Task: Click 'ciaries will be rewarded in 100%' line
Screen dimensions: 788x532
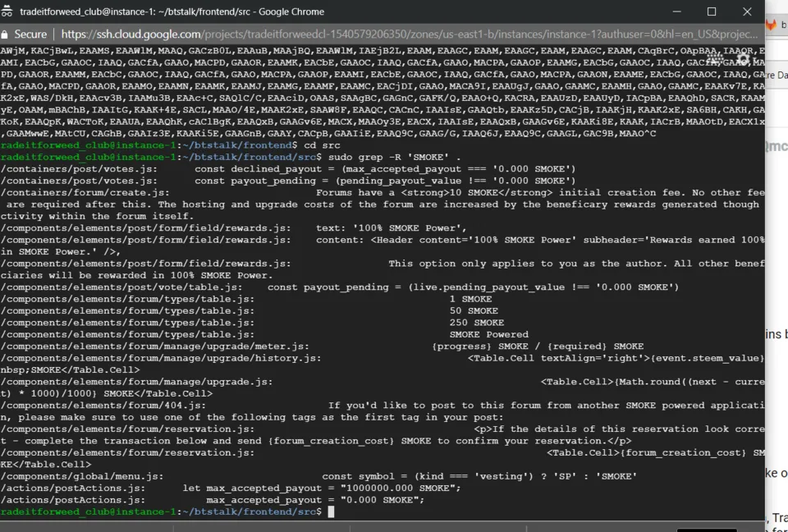Action: tap(137, 275)
